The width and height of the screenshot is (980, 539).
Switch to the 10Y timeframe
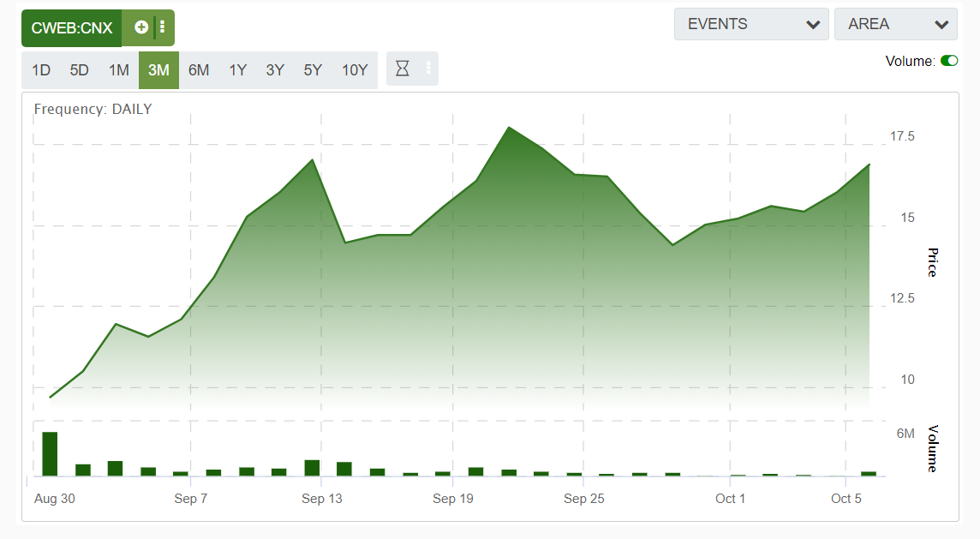click(354, 69)
